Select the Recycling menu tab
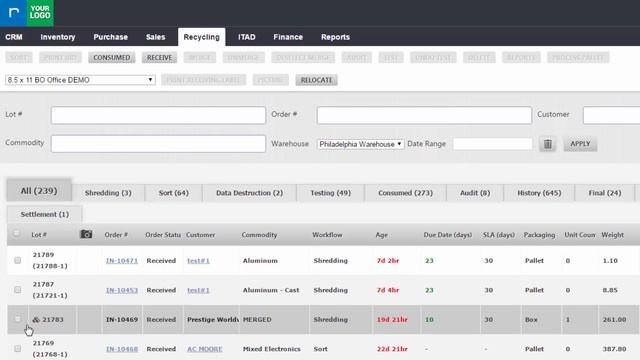The width and height of the screenshot is (640, 360). [202, 37]
